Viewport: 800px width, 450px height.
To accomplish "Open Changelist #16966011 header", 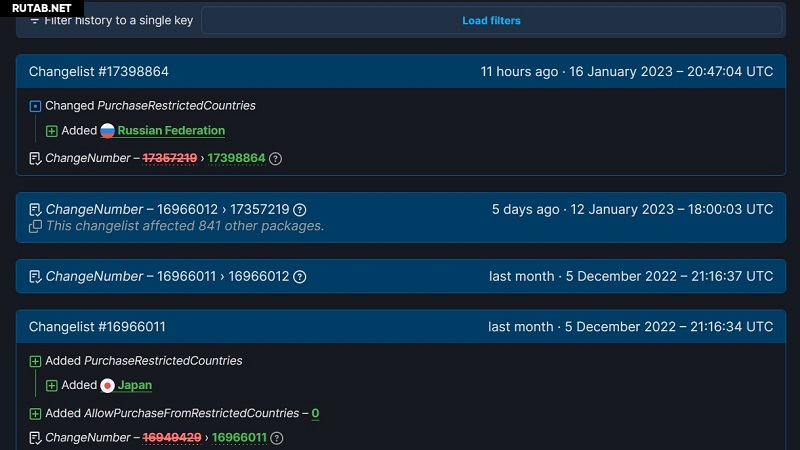I will tap(97, 327).
